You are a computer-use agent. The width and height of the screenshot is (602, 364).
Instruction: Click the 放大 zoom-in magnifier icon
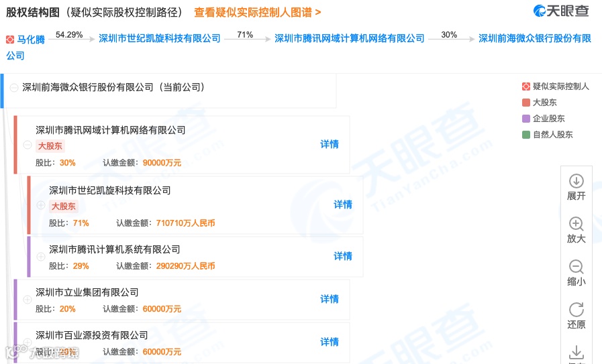tap(576, 224)
